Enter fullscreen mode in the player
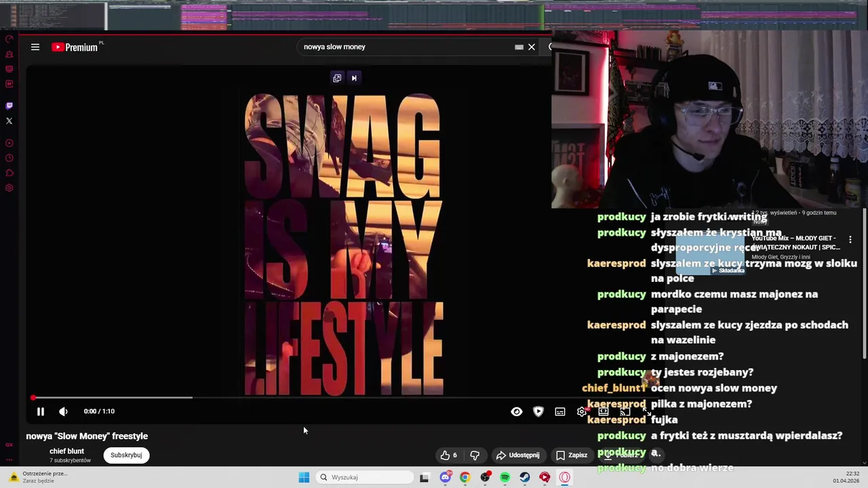The image size is (868, 488). point(647,411)
